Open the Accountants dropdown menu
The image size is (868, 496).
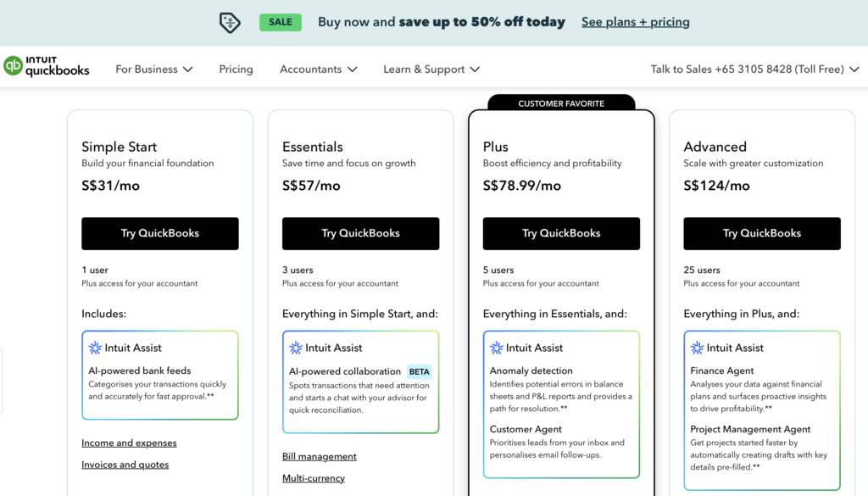[319, 70]
